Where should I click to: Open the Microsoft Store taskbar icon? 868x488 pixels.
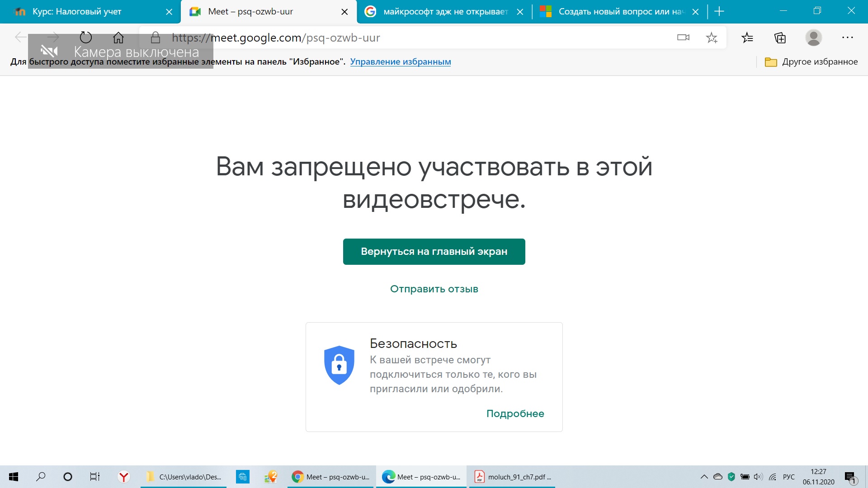[243, 477]
